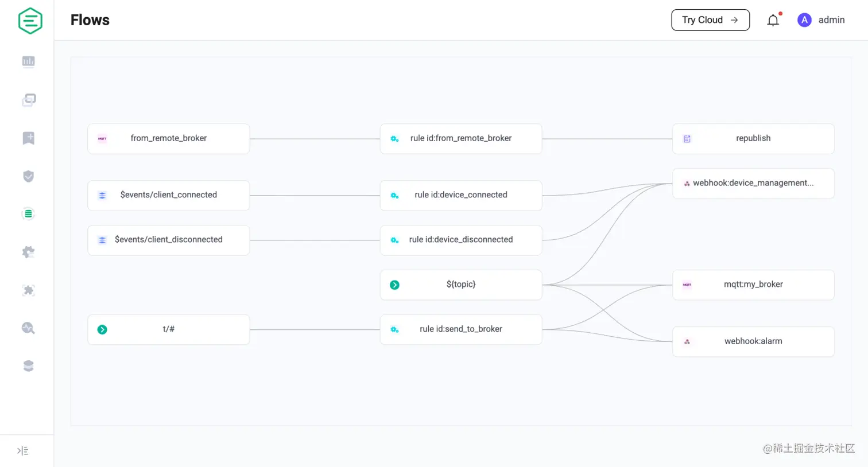Collapse the sidebar using the bottom toggle
This screenshot has height=467, width=868.
coord(23,451)
